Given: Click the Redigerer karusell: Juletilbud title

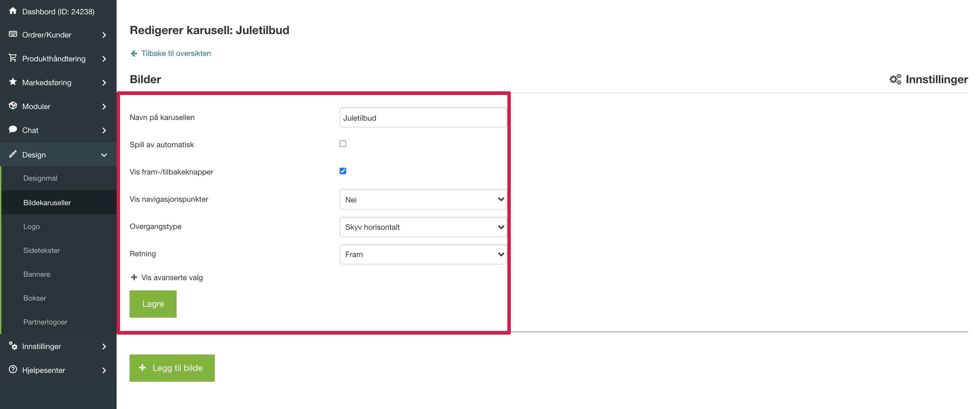Looking at the screenshot, I should click(209, 30).
